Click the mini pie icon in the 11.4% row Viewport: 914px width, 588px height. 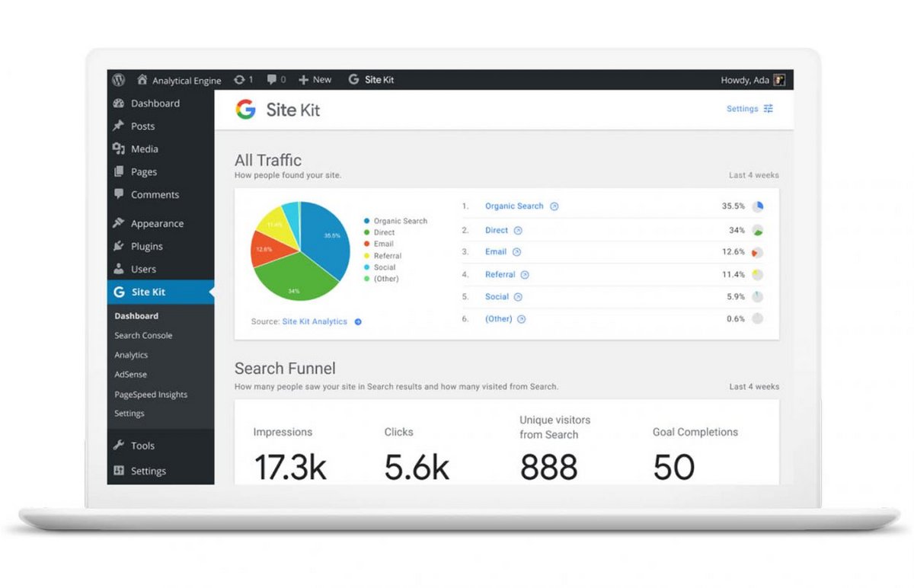click(x=758, y=275)
